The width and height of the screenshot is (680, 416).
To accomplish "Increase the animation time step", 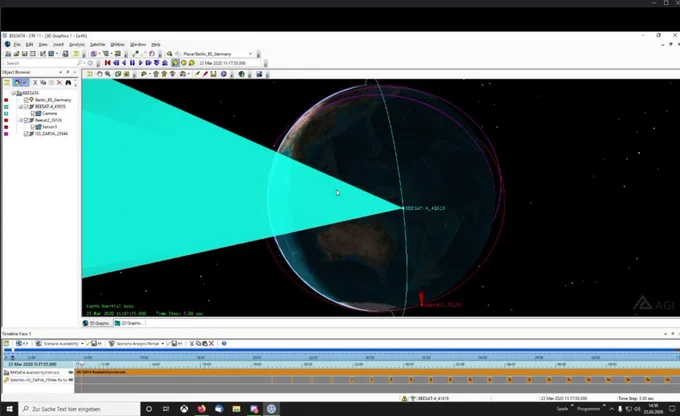I will point(165,63).
